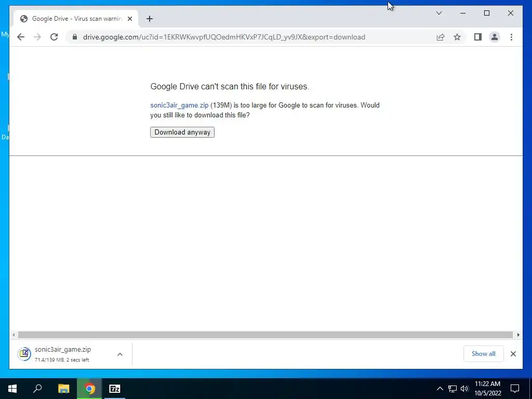Screen dimensions: 532x399
Task: Open Chrome three-dot menu
Action: point(511,37)
